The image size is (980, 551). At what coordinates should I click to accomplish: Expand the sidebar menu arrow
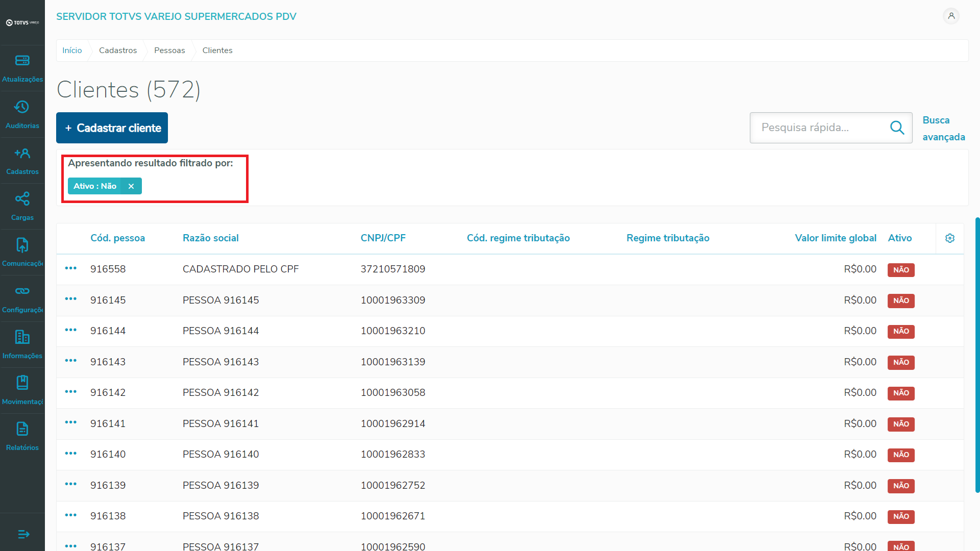23,534
